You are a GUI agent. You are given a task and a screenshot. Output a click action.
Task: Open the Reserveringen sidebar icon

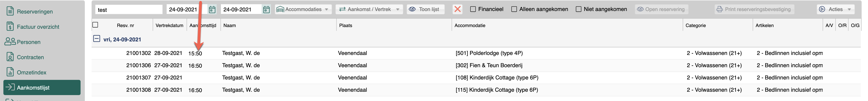10,11
